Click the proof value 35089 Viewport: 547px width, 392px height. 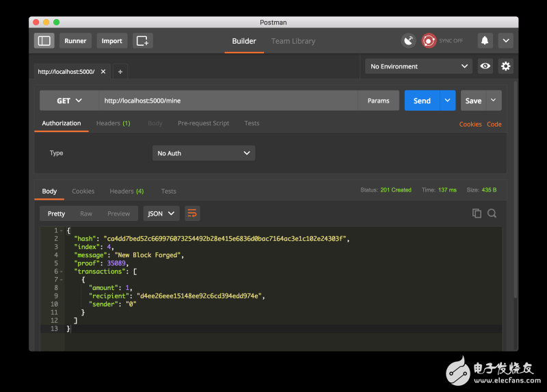click(116, 263)
